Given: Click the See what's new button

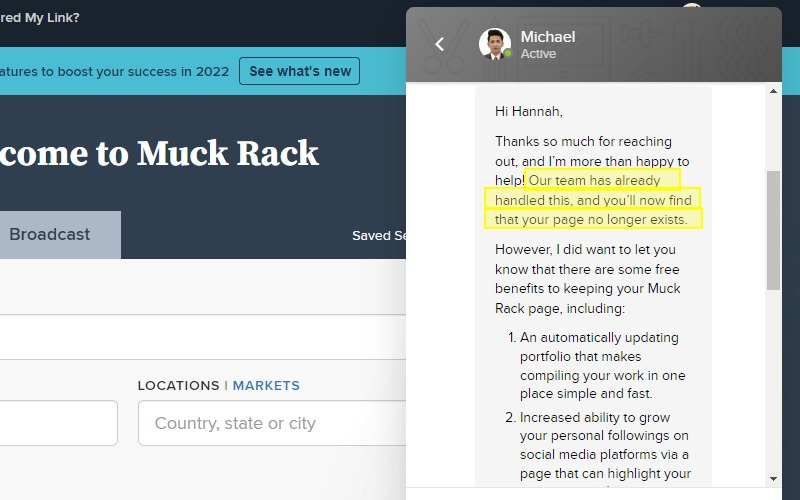Looking at the screenshot, I should [x=299, y=71].
